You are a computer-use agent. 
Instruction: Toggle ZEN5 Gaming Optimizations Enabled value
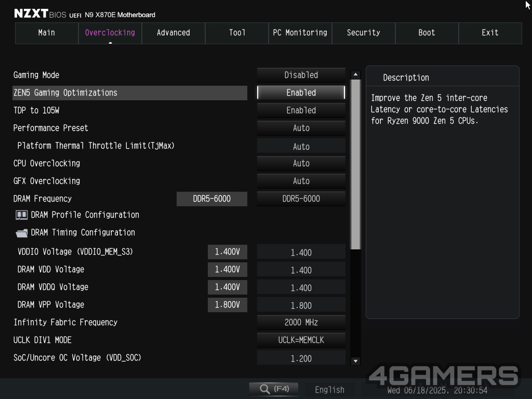pyautogui.click(x=301, y=92)
